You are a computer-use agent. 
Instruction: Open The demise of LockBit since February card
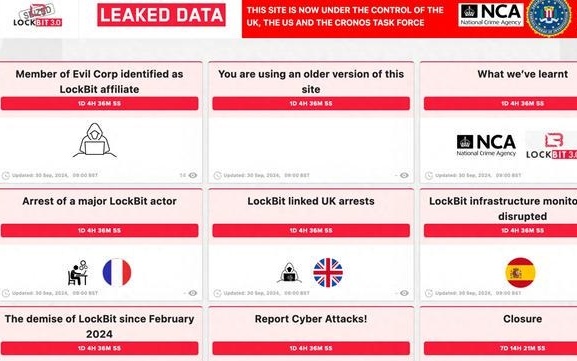click(x=99, y=326)
